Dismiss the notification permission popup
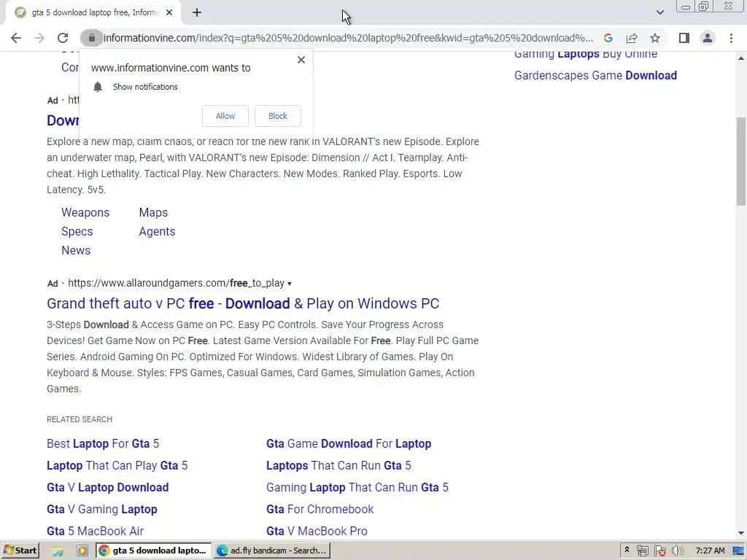 point(301,60)
